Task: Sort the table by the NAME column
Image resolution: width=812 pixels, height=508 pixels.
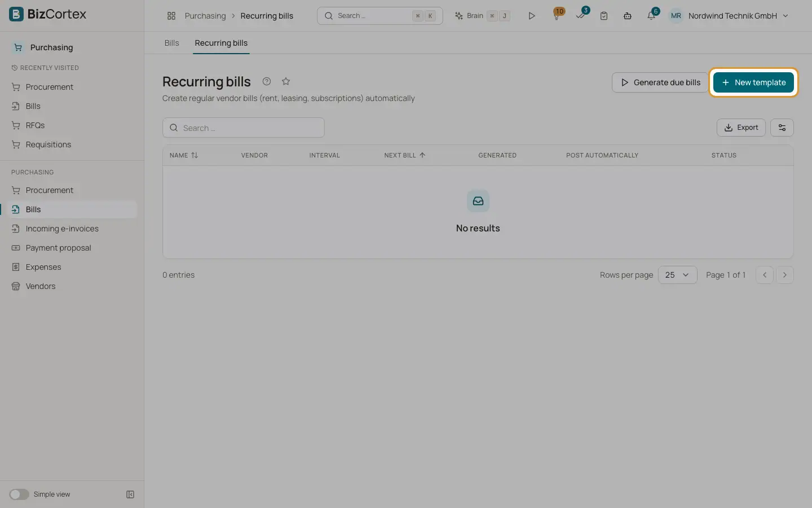Action: [x=184, y=155]
